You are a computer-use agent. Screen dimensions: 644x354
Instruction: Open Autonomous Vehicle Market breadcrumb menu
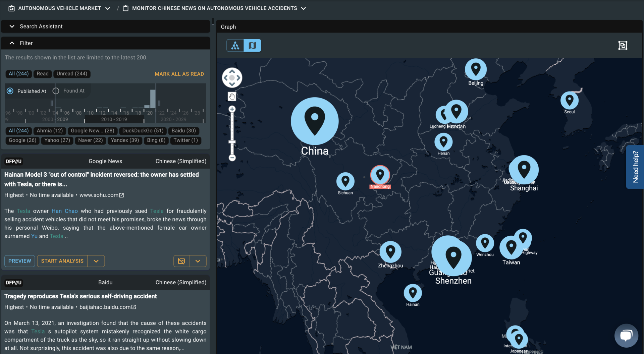point(108,8)
